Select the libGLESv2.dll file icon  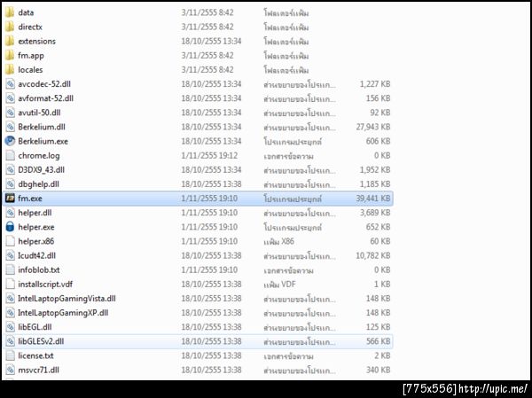point(10,341)
